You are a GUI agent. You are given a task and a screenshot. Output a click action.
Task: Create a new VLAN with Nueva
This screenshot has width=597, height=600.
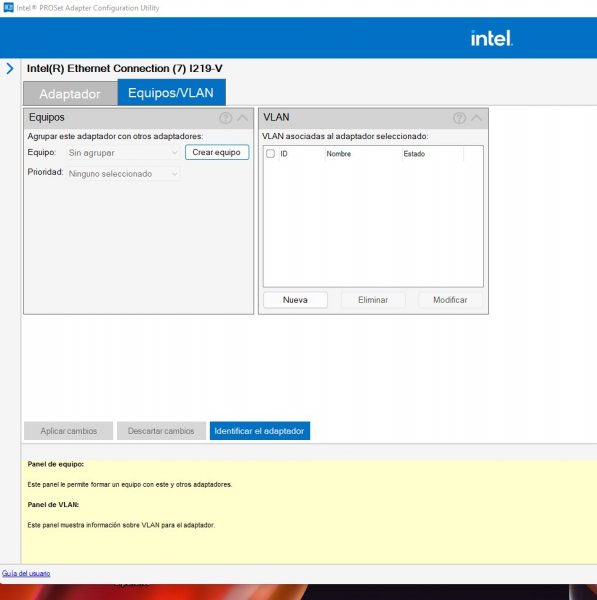[295, 300]
